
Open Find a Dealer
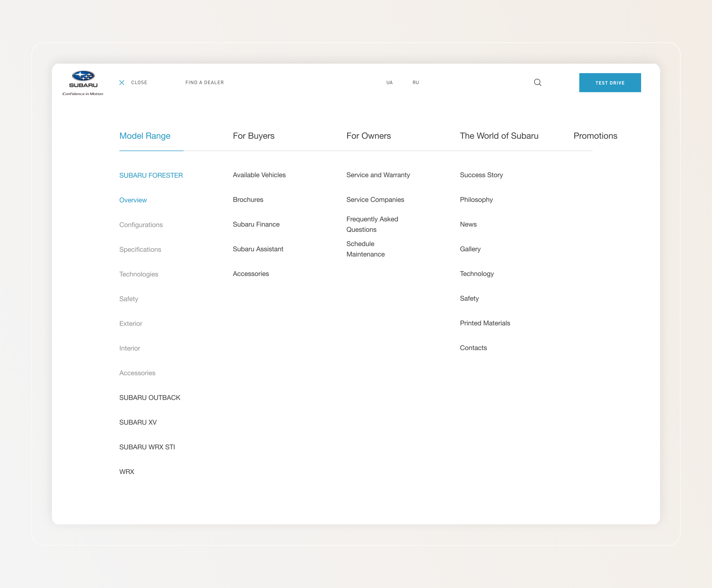[204, 83]
